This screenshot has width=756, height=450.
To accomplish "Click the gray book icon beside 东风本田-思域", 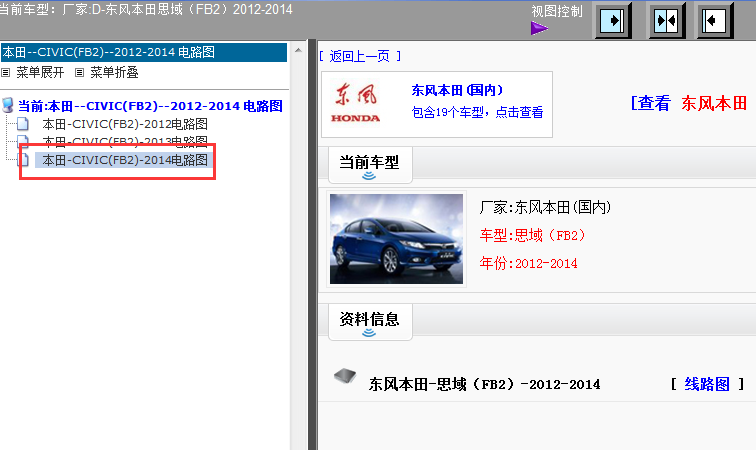I will (x=345, y=376).
